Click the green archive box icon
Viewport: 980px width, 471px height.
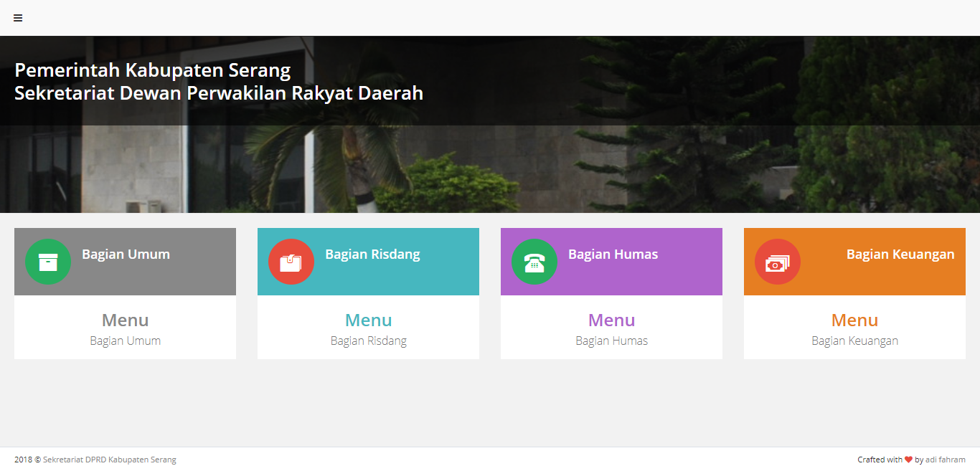coord(48,262)
